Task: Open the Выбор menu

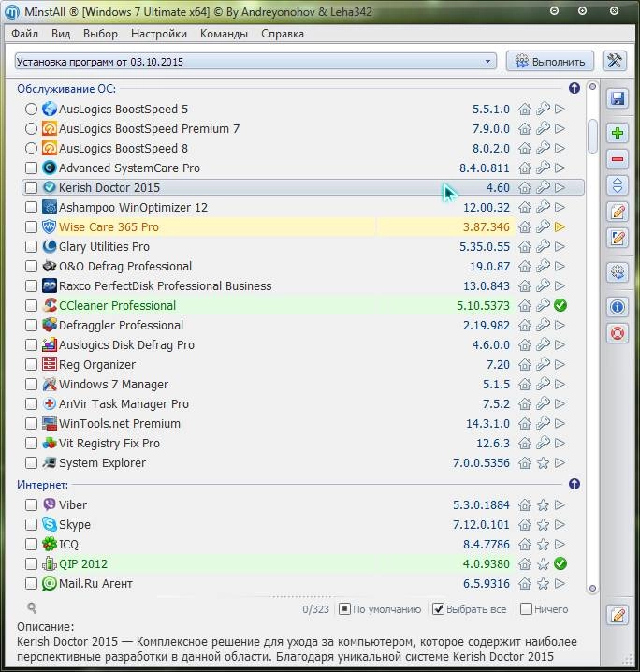Action: point(100,34)
